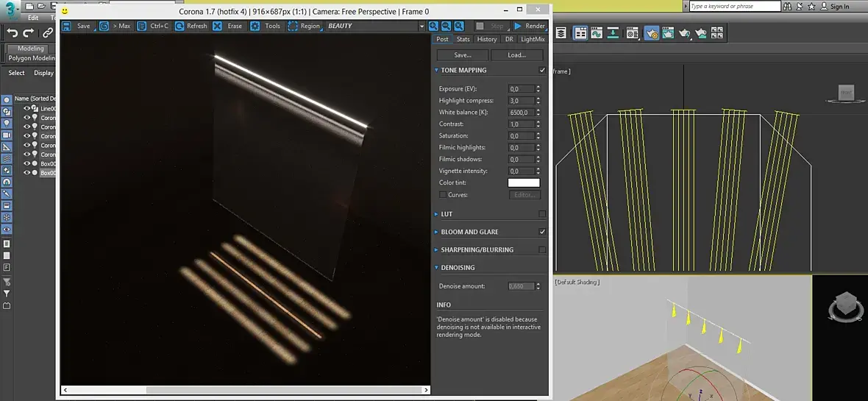Screen dimensions: 868x401
Task: Click the Refresh render icon
Action: [x=179, y=26]
